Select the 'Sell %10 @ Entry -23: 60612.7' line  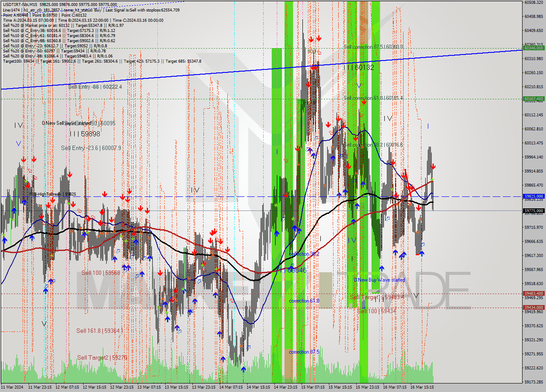click(x=55, y=46)
